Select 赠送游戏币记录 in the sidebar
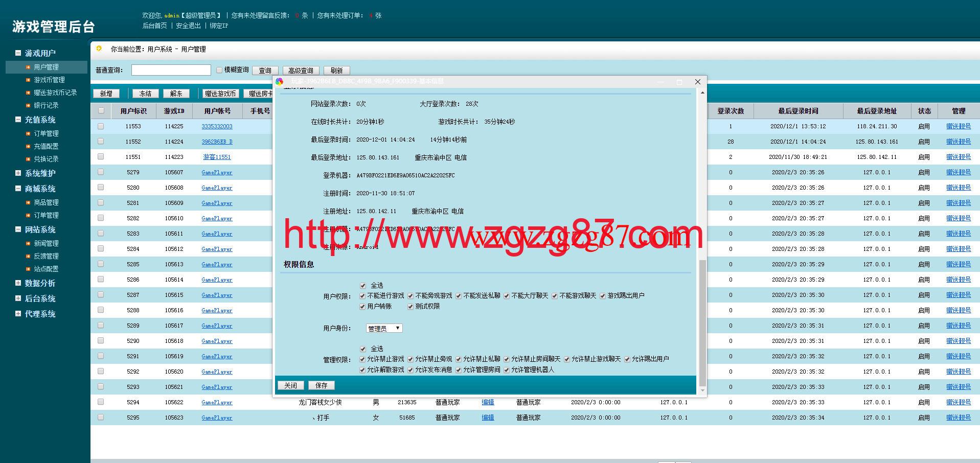Image resolution: width=980 pixels, height=463 pixels. (x=55, y=93)
